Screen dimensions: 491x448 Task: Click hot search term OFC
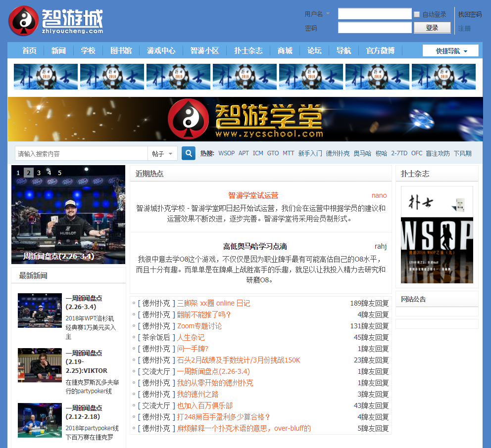point(417,153)
